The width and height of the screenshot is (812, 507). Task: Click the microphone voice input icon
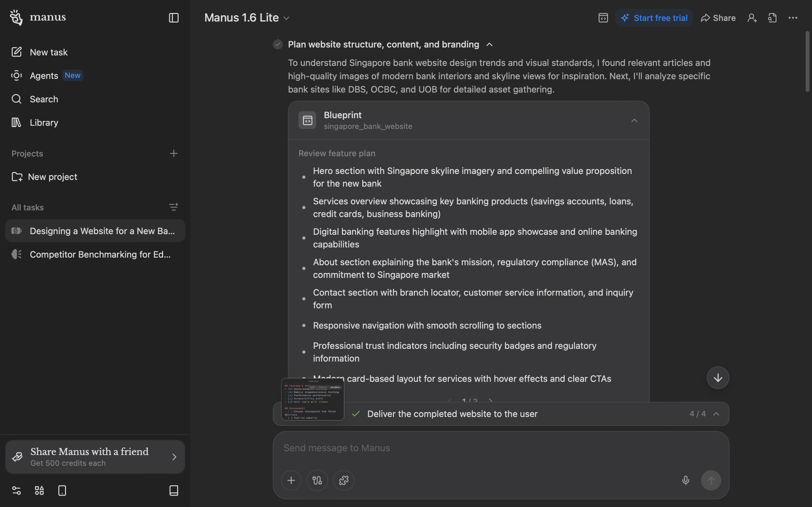[685, 480]
